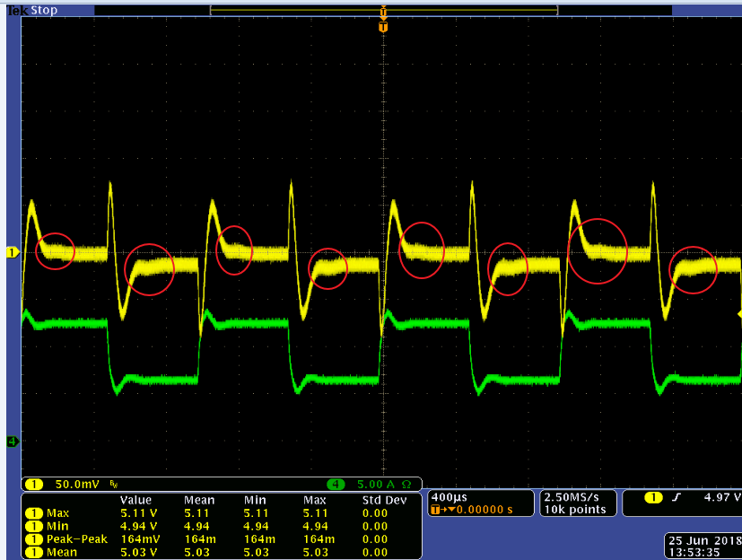Click the trigger source channel 1 badge
The width and height of the screenshot is (742, 560).
(653, 497)
